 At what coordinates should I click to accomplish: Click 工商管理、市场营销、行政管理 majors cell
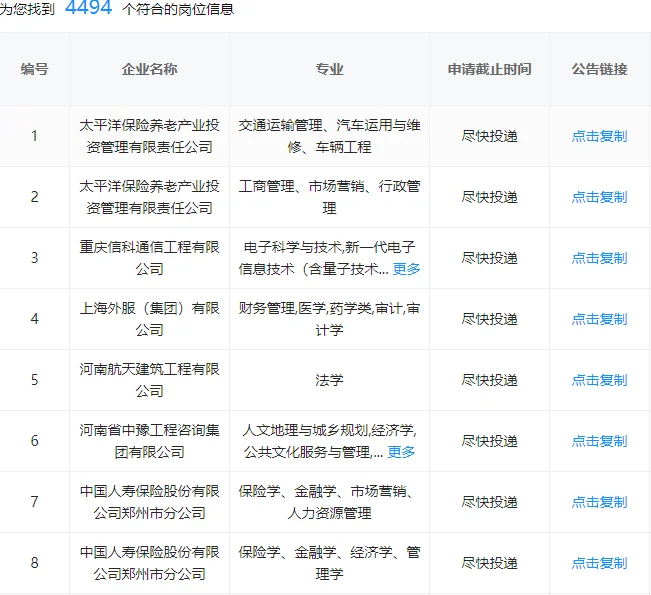[329, 197]
